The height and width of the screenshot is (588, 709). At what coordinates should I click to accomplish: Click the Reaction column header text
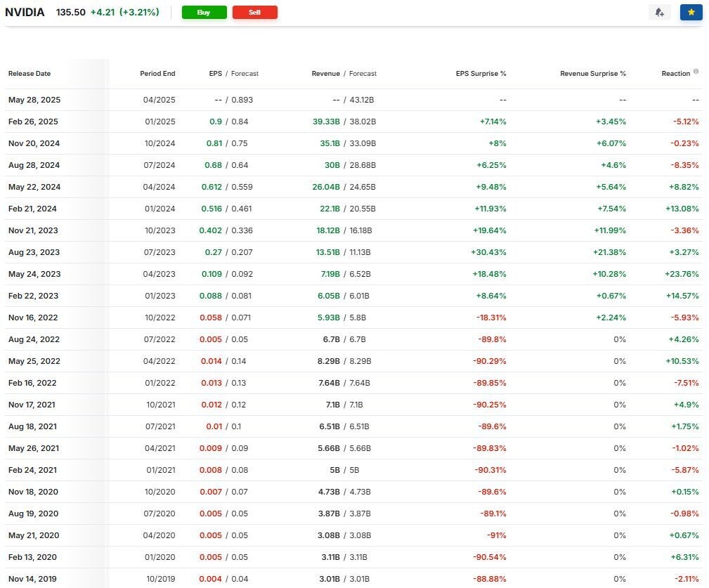[x=675, y=74]
